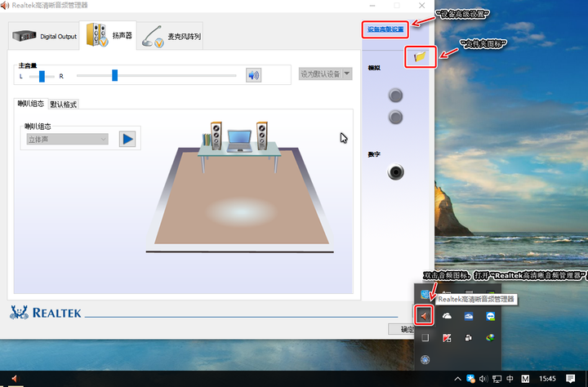Open the Kaspersky red K tray icon

447,338
